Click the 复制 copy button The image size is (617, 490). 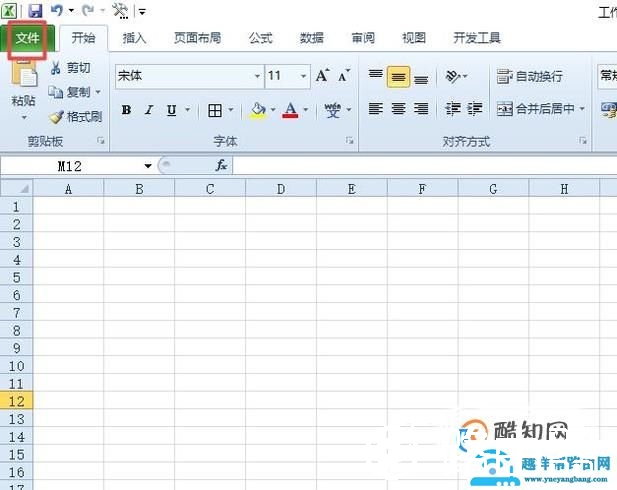70,92
